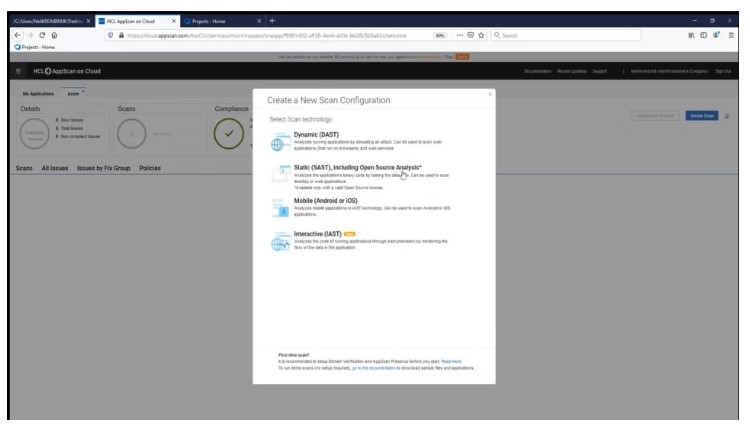
Task: Open a new browser tab with plus
Action: [272, 21]
